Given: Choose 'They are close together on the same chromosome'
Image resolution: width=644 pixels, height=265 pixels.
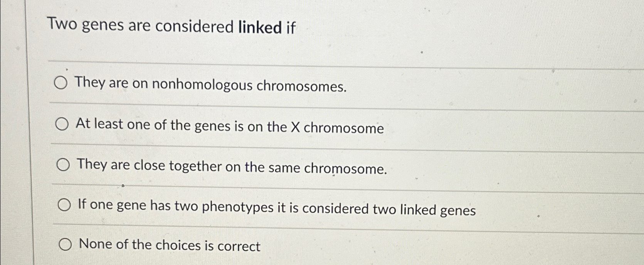Looking at the screenshot, I should click(x=63, y=165).
